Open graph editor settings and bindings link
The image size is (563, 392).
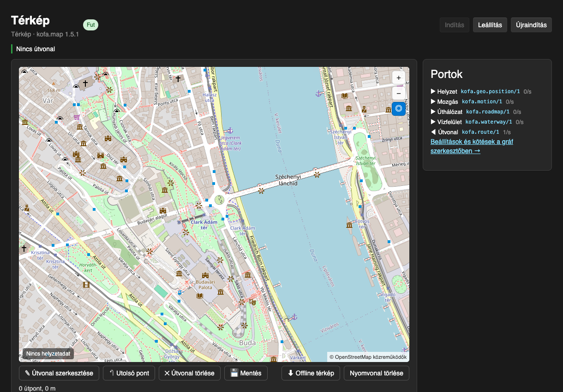[472, 146]
